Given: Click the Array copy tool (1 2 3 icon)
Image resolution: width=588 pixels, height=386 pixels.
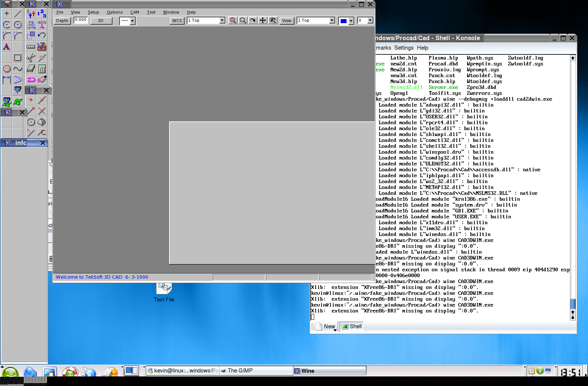Looking at the screenshot, I should (x=42, y=14).
